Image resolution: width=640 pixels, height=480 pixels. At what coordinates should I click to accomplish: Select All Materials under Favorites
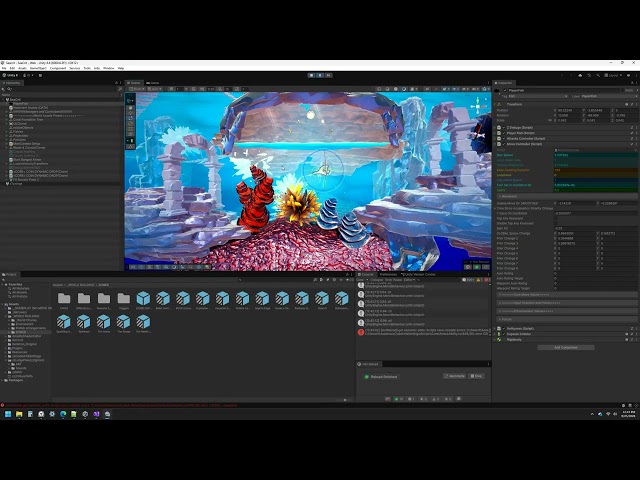click(20, 289)
